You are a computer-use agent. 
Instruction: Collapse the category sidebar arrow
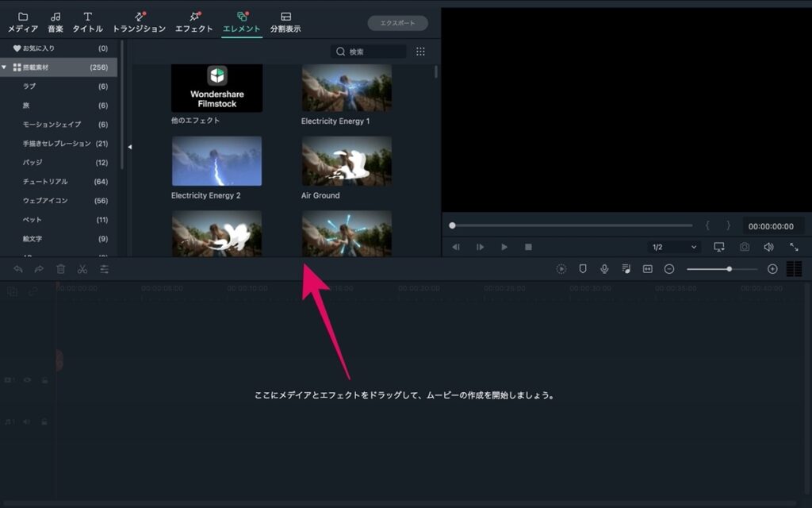(x=129, y=147)
